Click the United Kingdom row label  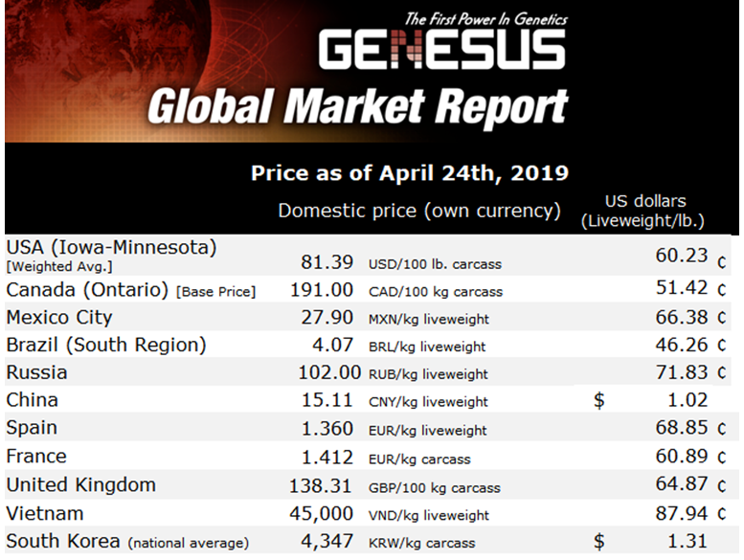[80, 484]
